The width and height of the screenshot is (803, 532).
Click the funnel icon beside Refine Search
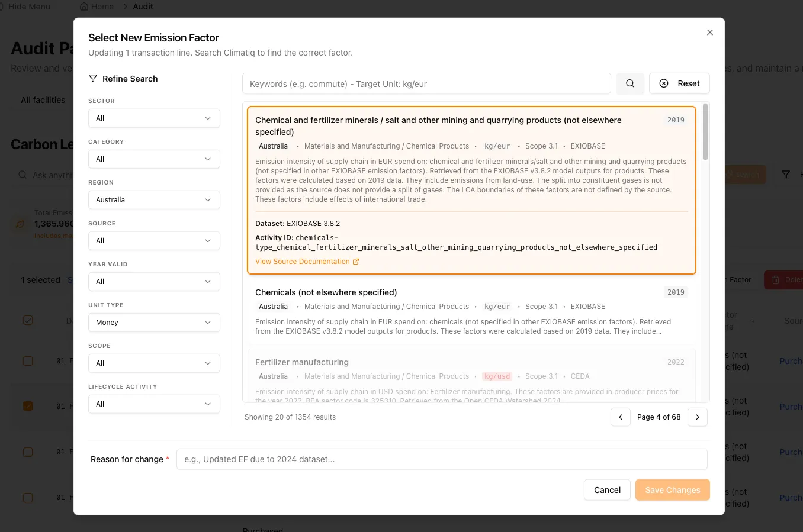point(93,78)
